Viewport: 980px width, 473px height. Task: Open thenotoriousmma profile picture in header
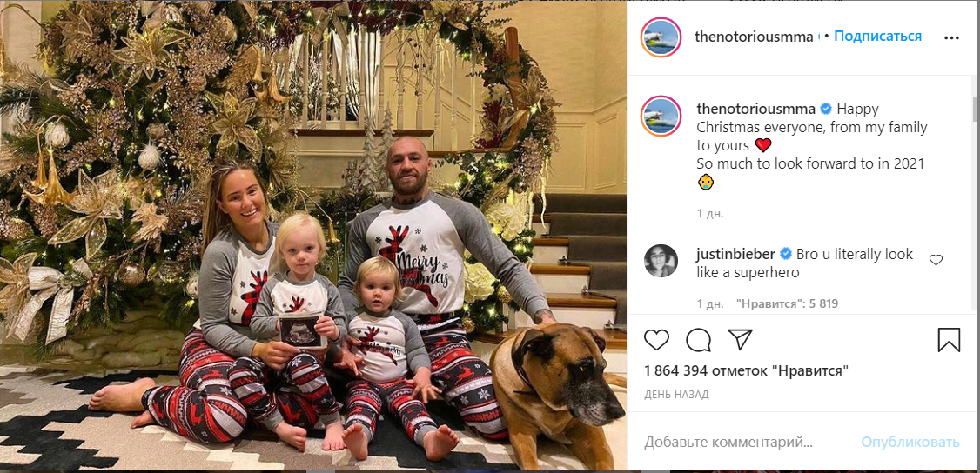[661, 37]
